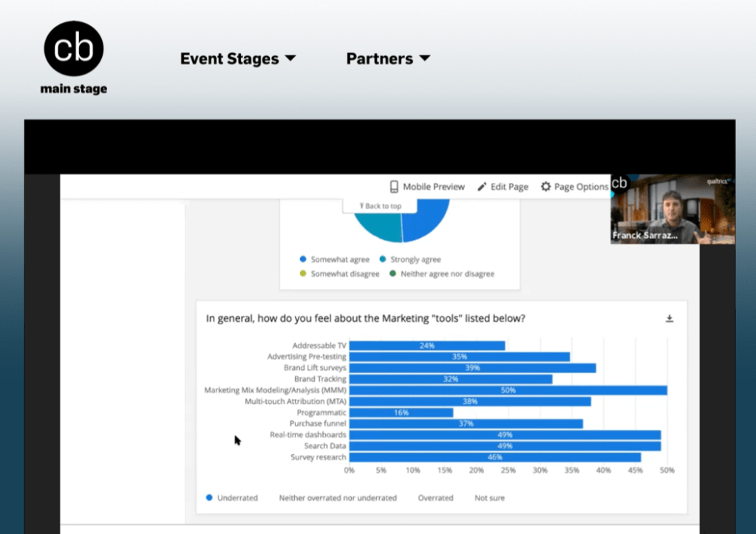Viewport: 756px width, 534px height.
Task: Open the Event Stages menu
Action: click(238, 58)
